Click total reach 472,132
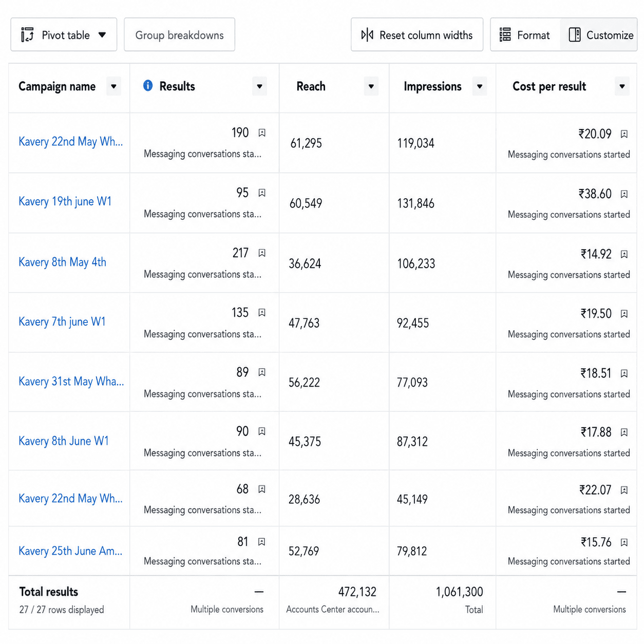 point(357,592)
